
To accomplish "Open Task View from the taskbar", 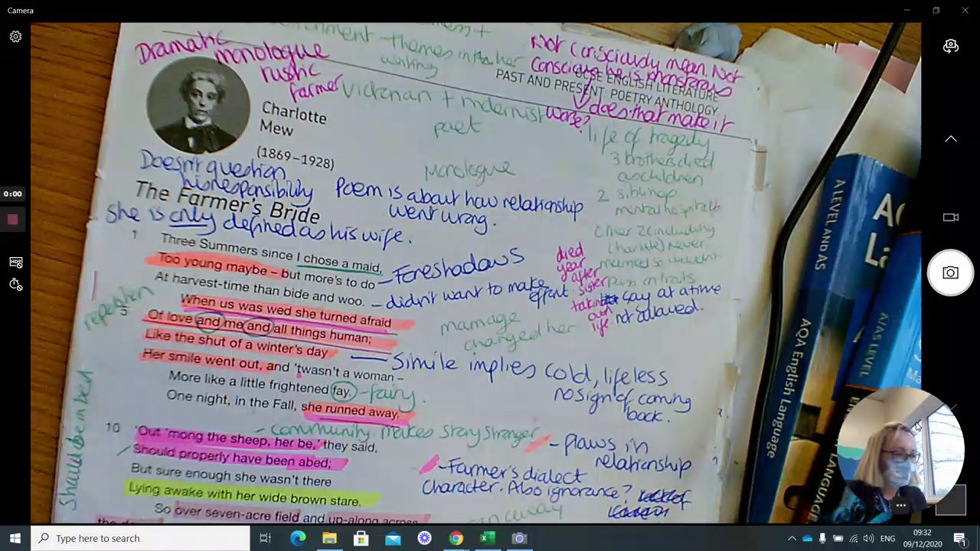I will pos(266,538).
